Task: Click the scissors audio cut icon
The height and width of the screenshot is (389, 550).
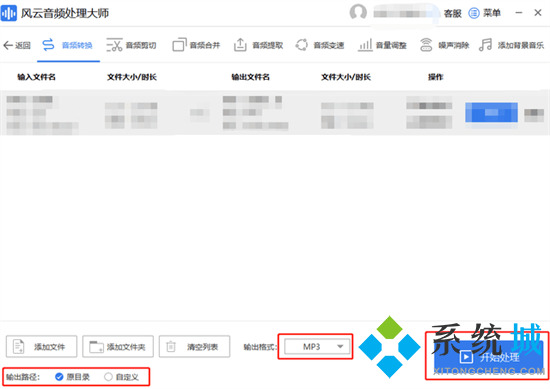Action: click(x=114, y=45)
